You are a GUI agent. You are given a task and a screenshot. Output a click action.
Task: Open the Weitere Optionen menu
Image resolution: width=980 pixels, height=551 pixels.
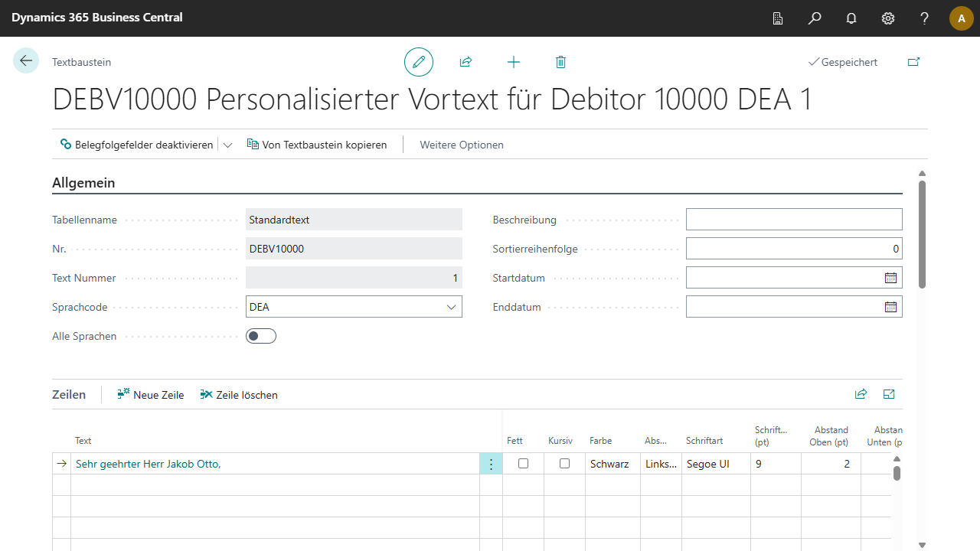(x=462, y=145)
